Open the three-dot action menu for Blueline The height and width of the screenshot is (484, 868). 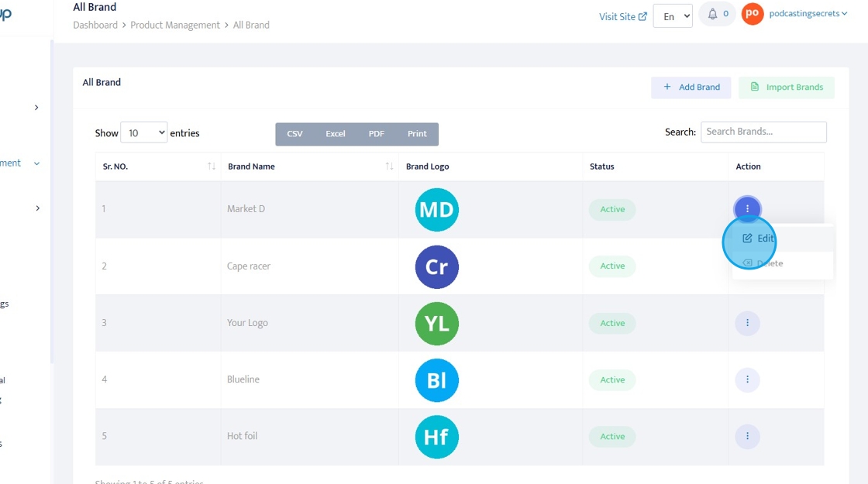pyautogui.click(x=747, y=379)
